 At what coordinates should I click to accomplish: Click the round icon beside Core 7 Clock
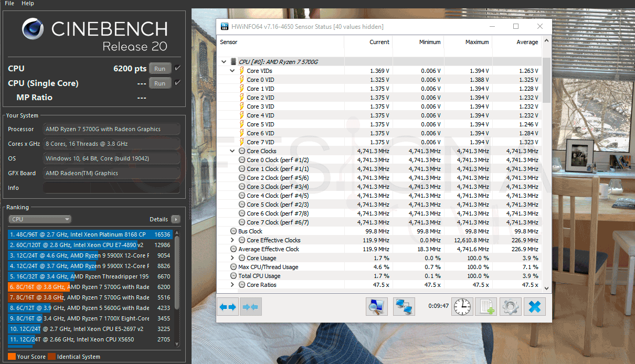tap(242, 222)
